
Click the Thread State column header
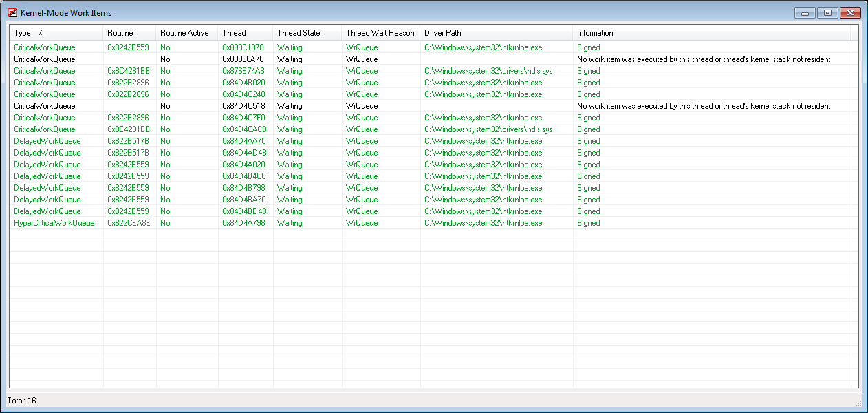pos(299,33)
